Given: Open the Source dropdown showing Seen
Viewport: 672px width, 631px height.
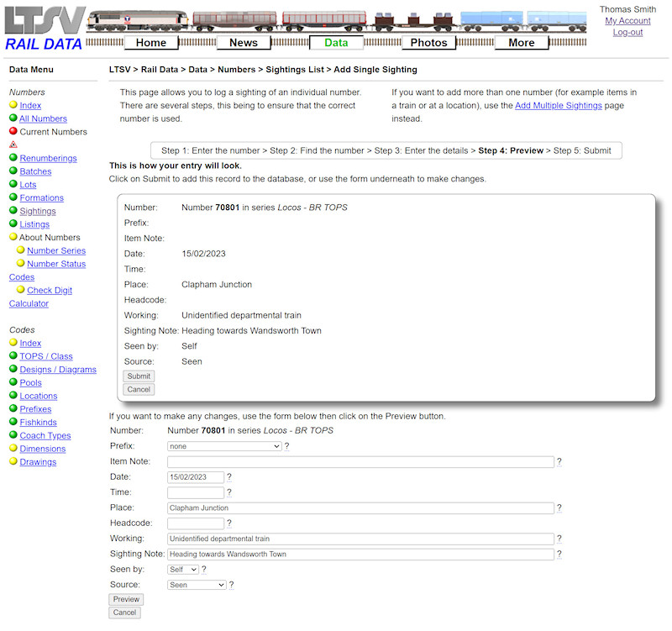Looking at the screenshot, I should click(196, 584).
